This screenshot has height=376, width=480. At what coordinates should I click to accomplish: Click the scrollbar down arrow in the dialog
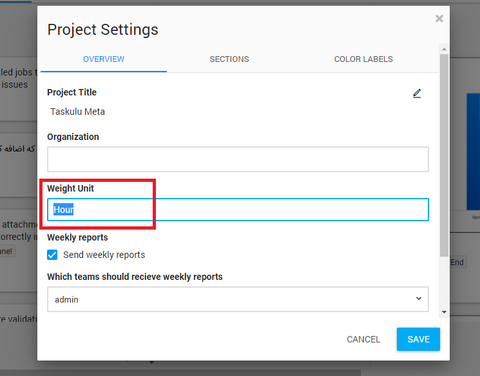(x=444, y=312)
